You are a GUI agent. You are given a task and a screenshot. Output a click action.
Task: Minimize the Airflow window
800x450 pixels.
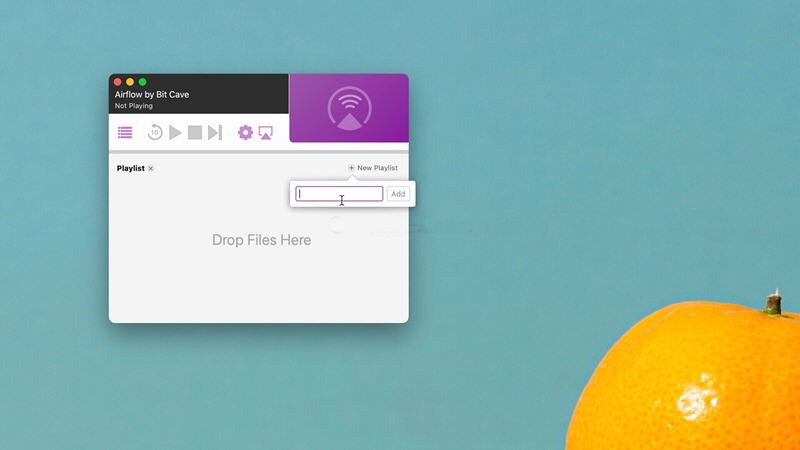130,82
